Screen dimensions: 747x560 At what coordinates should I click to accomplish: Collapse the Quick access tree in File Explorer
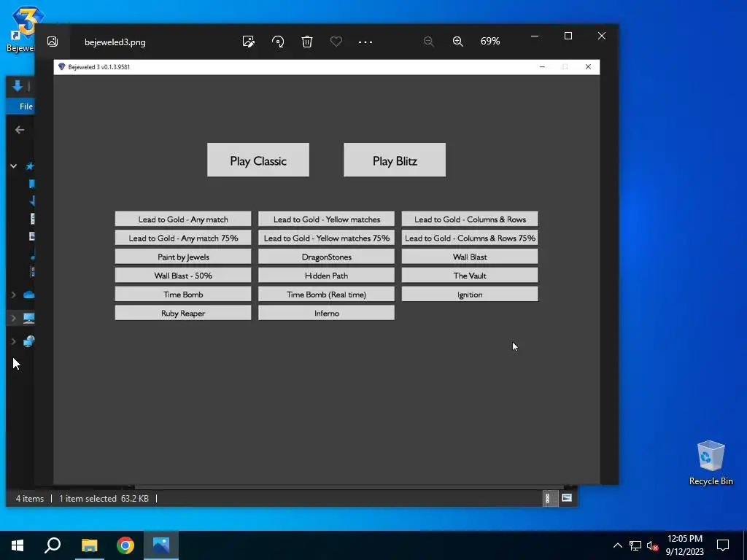(14, 166)
